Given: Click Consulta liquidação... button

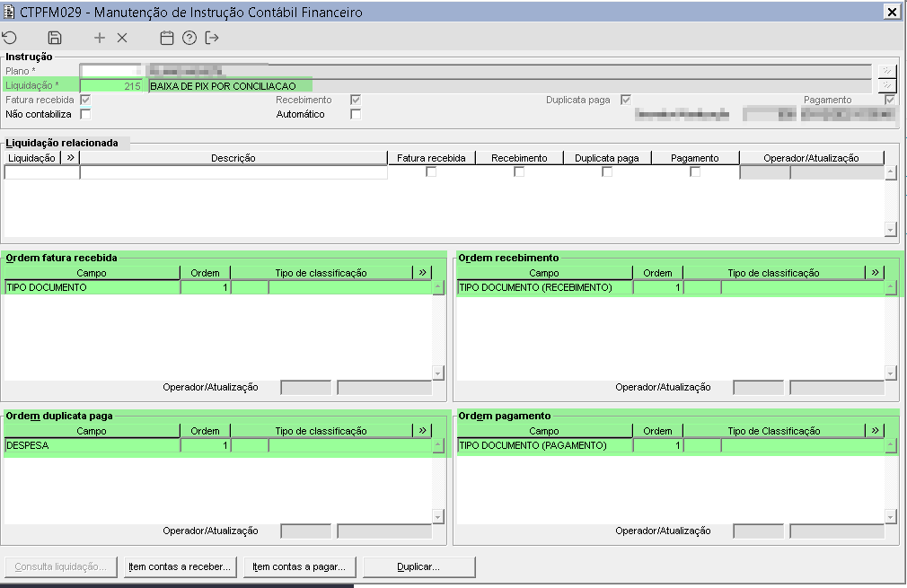Looking at the screenshot, I should 61,566.
